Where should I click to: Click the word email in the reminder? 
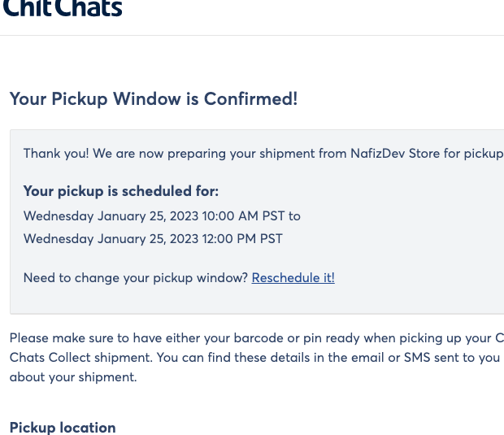pos(367,358)
